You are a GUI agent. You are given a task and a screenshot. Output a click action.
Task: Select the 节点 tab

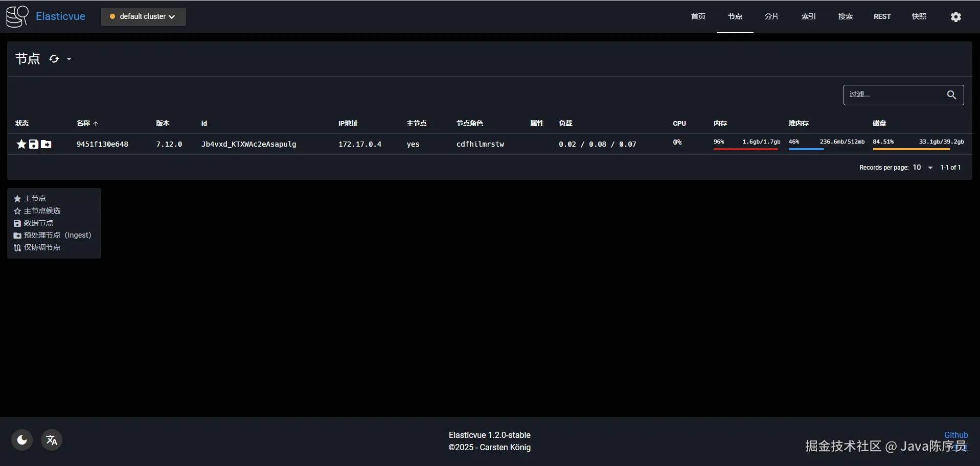(x=735, y=17)
